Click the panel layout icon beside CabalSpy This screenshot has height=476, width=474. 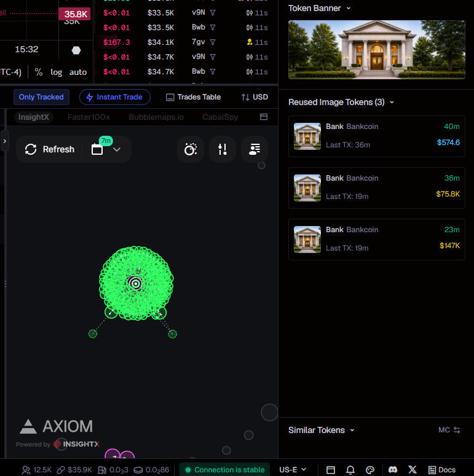click(x=264, y=117)
